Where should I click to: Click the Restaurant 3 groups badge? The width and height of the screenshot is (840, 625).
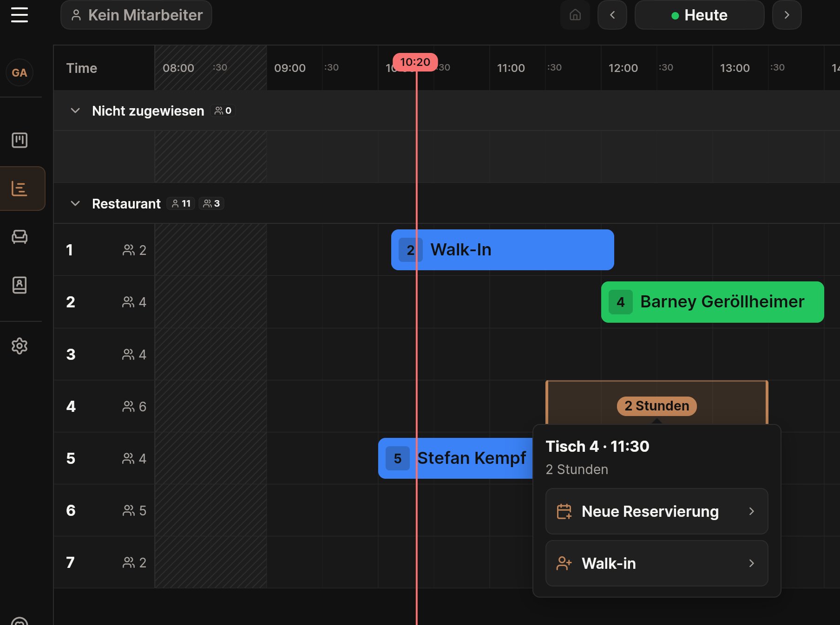211,203
